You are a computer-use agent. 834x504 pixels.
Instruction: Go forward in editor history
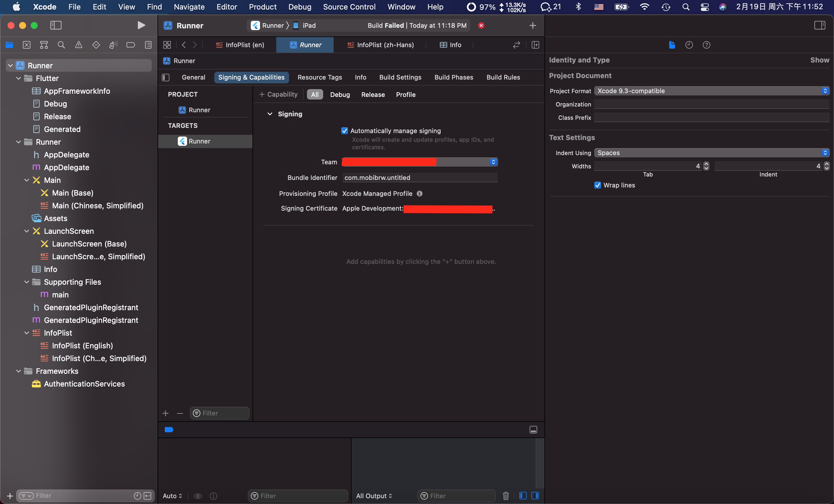(x=195, y=45)
